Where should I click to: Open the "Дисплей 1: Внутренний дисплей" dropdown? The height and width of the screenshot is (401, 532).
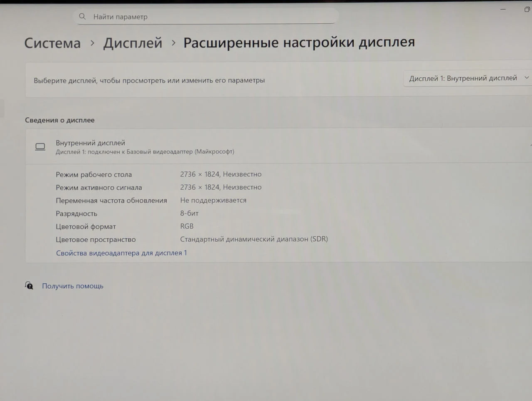pos(468,78)
